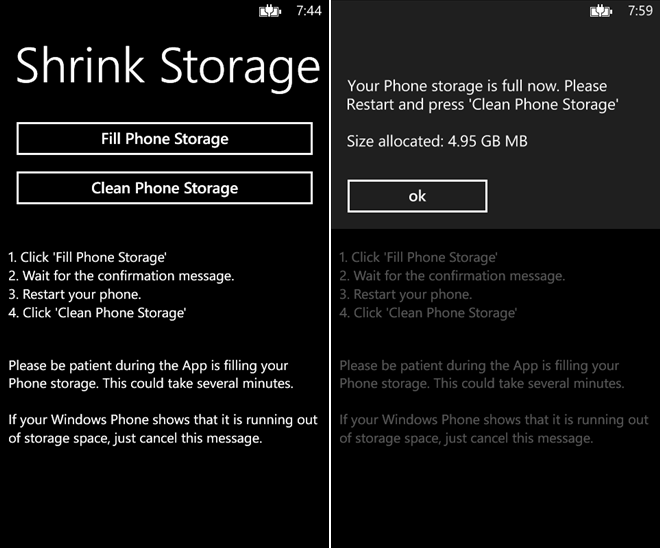Click the 7:59 status bar clock
This screenshot has height=548, width=660.
639,11
